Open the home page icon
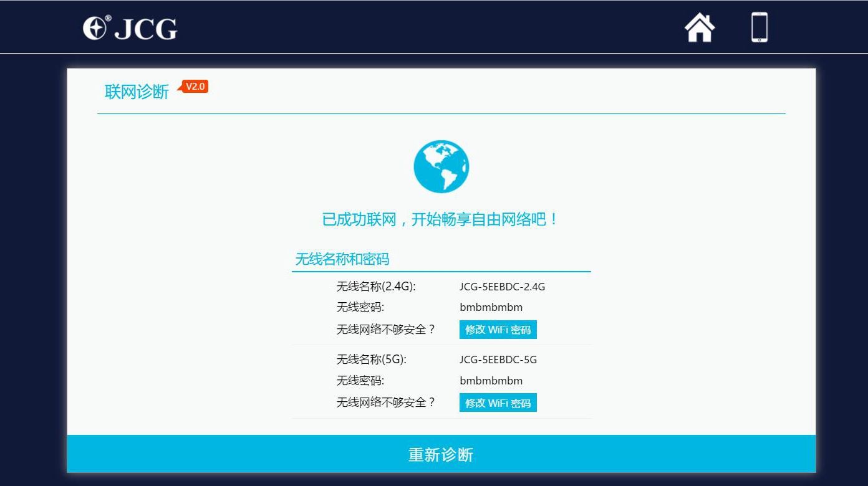The width and height of the screenshot is (868, 486). click(x=700, y=27)
